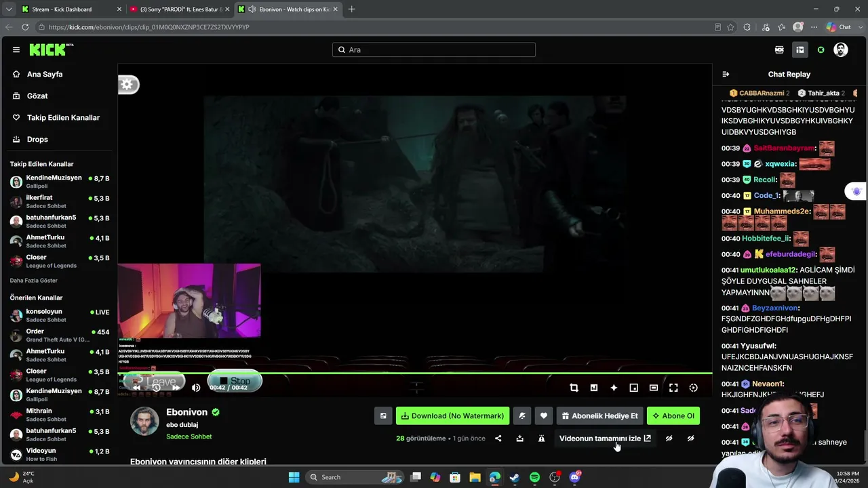The width and height of the screenshot is (868, 488).
Task: Click the streamer's webcam overlay in the video
Action: coord(189,301)
